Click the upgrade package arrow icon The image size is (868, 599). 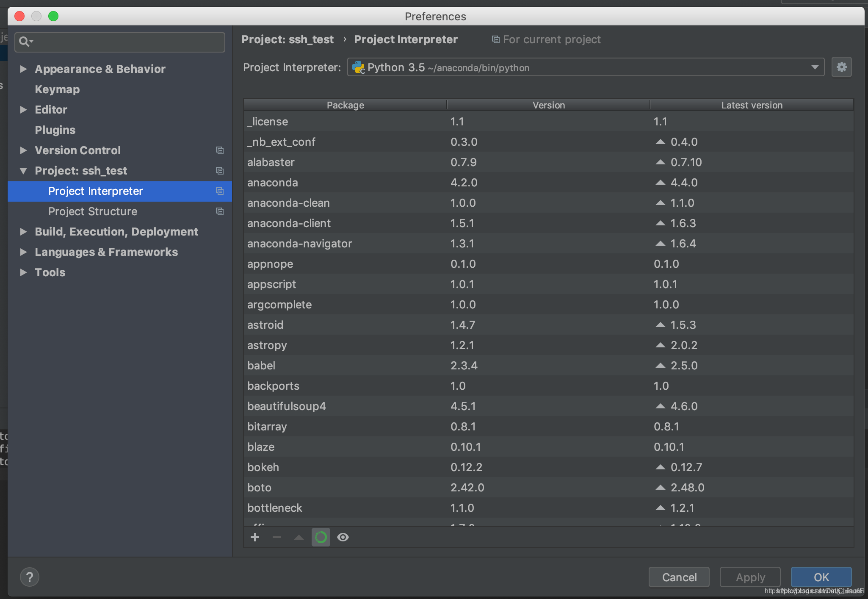(299, 538)
